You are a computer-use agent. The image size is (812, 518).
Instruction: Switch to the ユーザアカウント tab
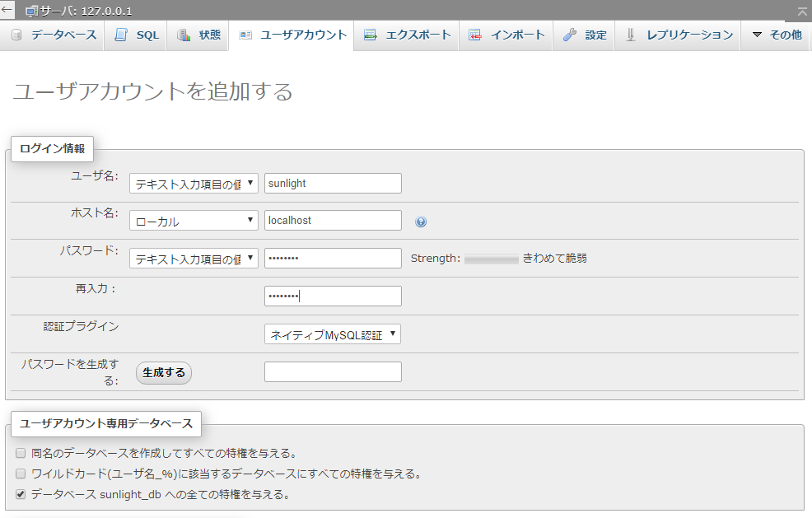click(293, 35)
